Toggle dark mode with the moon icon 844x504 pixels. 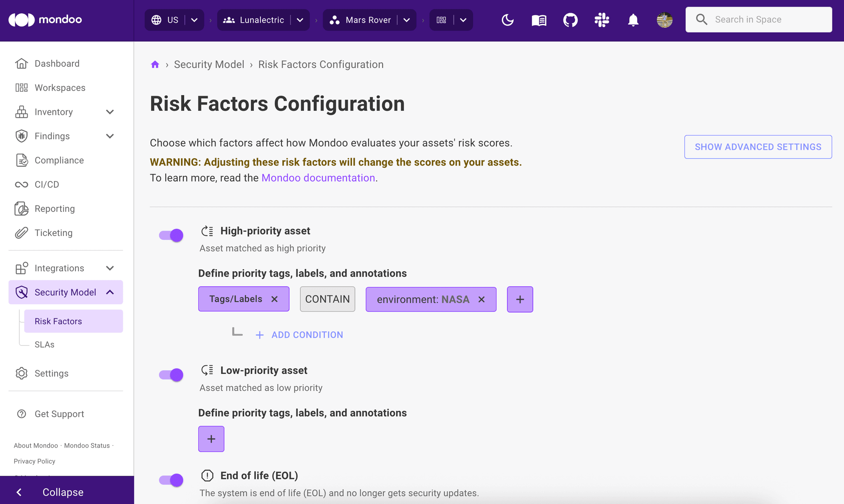[x=507, y=19]
